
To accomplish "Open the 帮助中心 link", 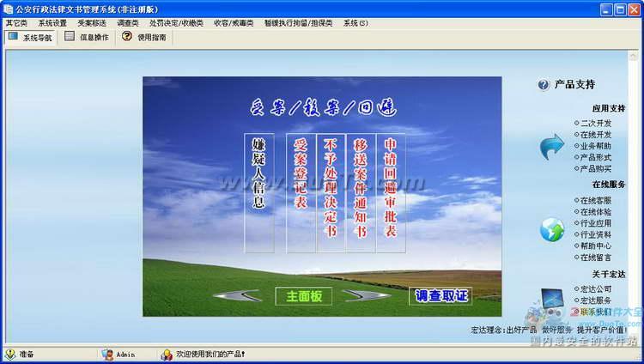I will [596, 246].
